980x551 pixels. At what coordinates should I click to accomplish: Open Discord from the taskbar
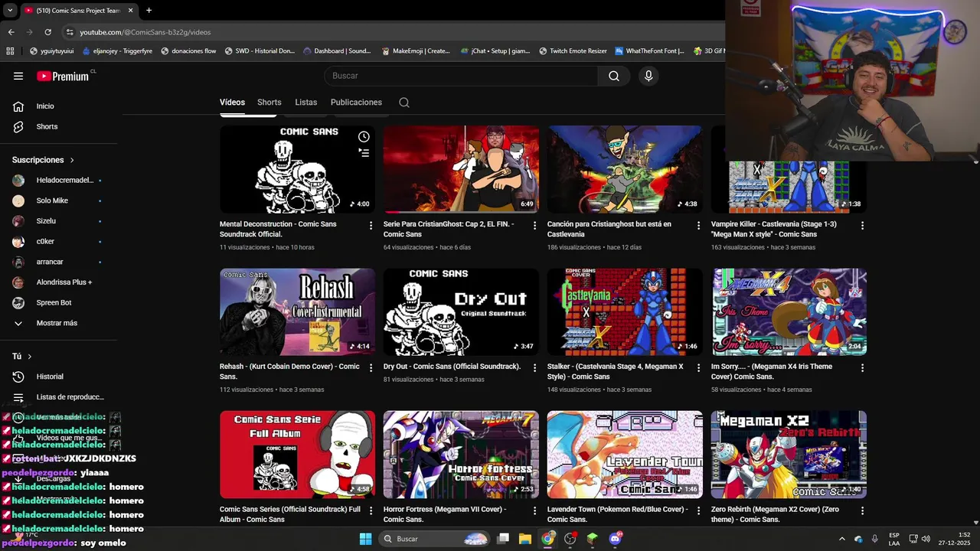[615, 539]
